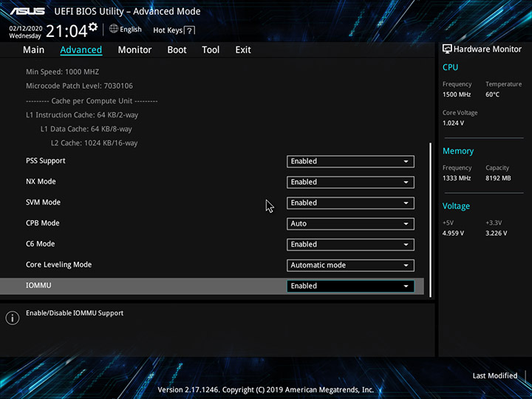This screenshot has width=532, height=399.
Task: Click Last Modified button
Action: (x=494, y=375)
